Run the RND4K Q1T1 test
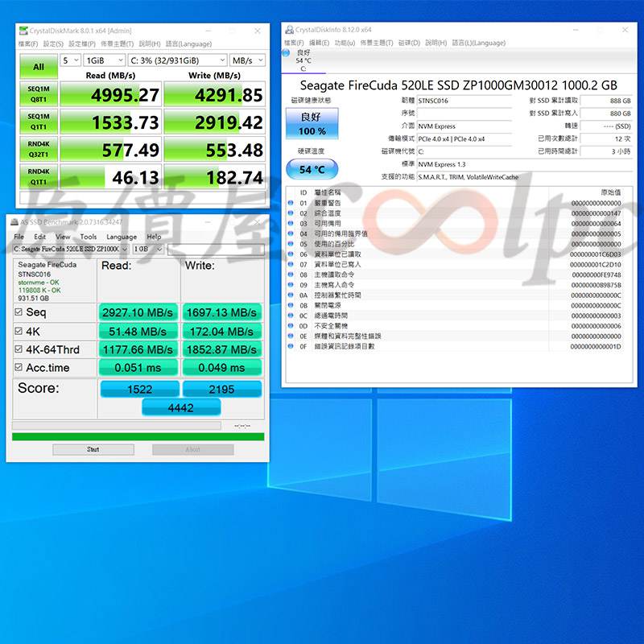Image resolution: width=644 pixels, height=644 pixels. coord(39,176)
